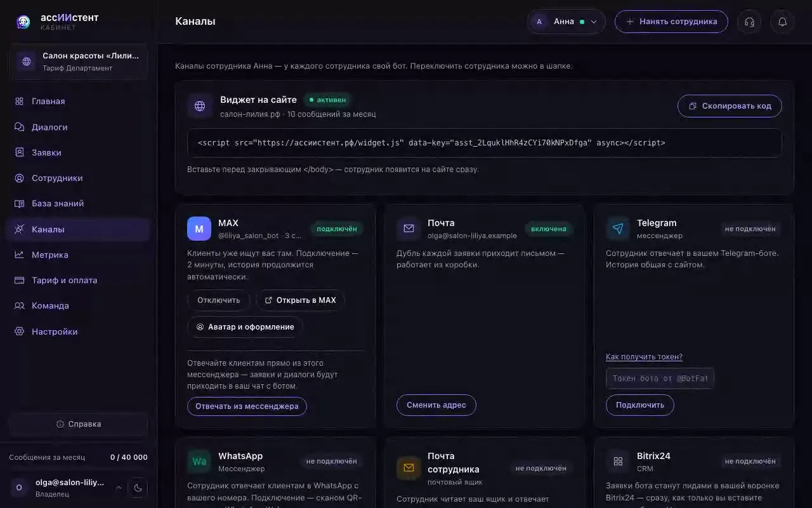Image resolution: width=812 pixels, height=508 pixels.
Task: Click the активен status badge
Action: point(327,100)
